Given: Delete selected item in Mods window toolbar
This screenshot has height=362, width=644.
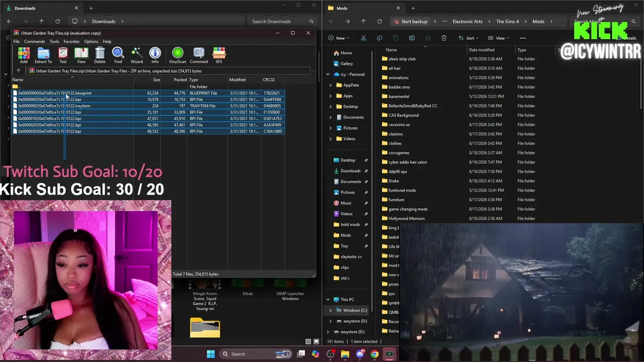Looking at the screenshot, I should pos(444,38).
